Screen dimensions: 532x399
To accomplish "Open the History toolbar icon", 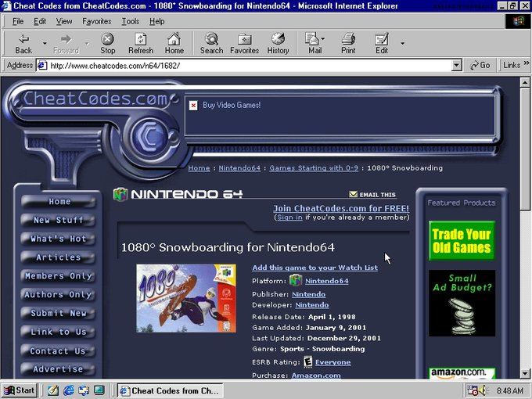I will point(278,39).
